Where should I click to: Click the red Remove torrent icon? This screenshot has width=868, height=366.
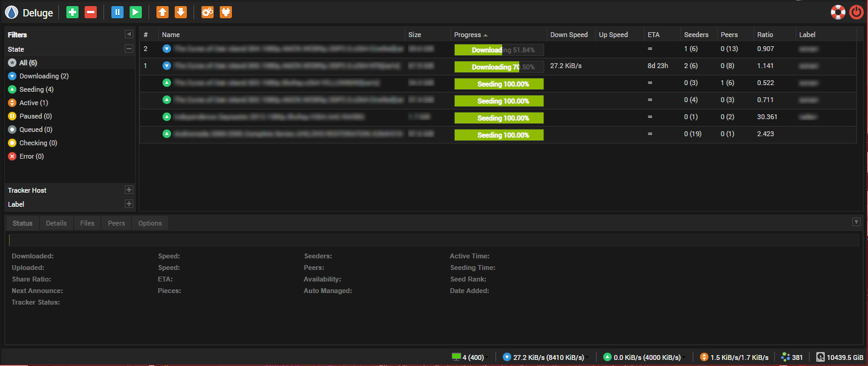click(90, 12)
